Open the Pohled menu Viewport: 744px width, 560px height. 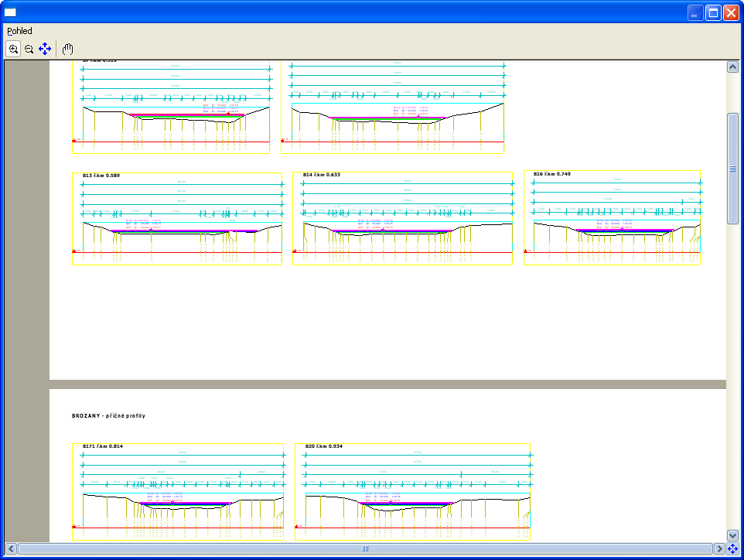click(19, 31)
